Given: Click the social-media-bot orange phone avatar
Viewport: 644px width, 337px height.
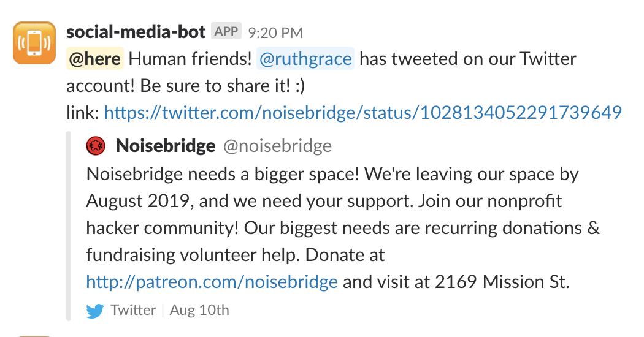Looking at the screenshot, I should 34,42.
